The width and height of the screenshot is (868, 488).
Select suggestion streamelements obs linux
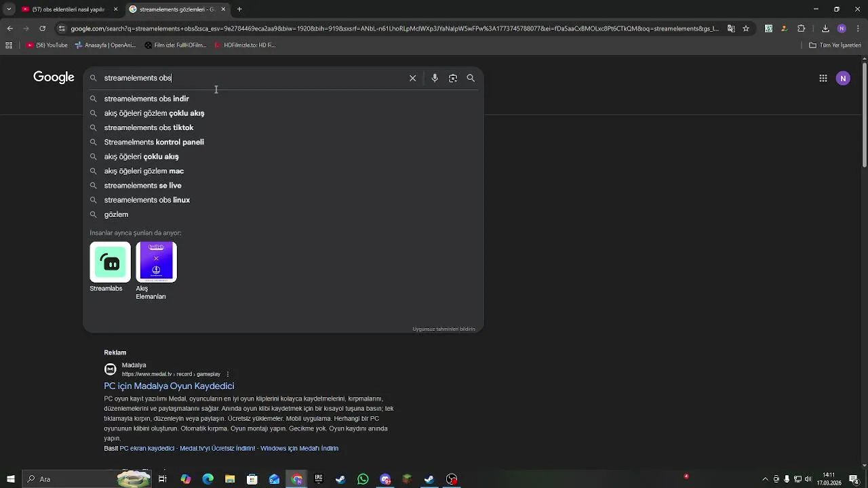[x=283, y=200]
